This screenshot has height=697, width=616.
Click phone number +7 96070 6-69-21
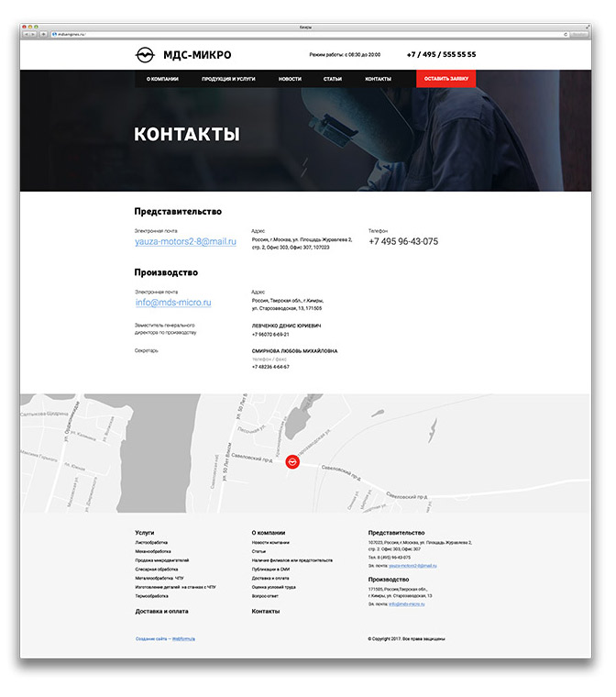[x=270, y=334]
